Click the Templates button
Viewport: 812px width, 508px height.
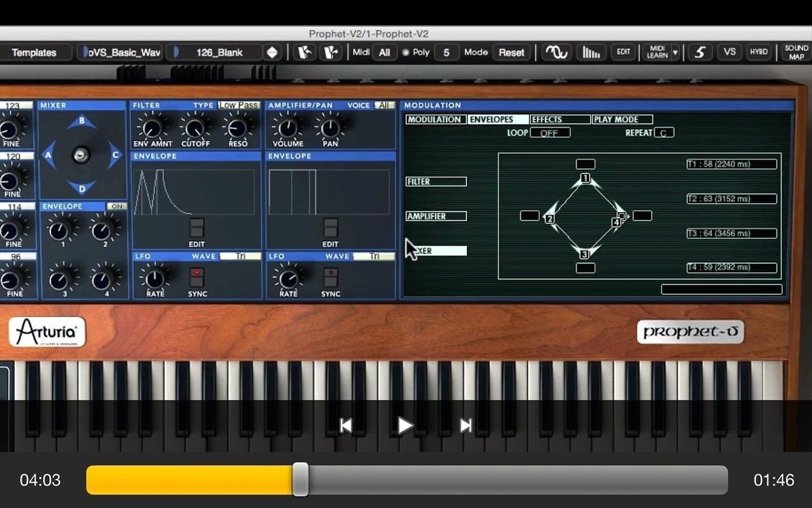[x=35, y=52]
